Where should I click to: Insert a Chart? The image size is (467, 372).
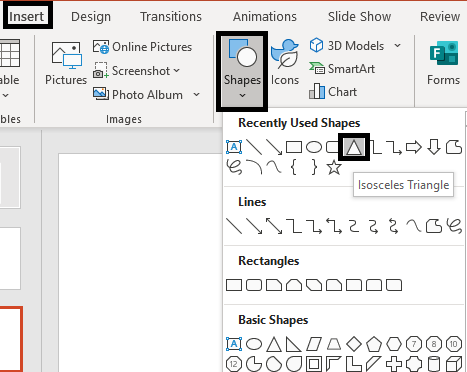coord(333,92)
